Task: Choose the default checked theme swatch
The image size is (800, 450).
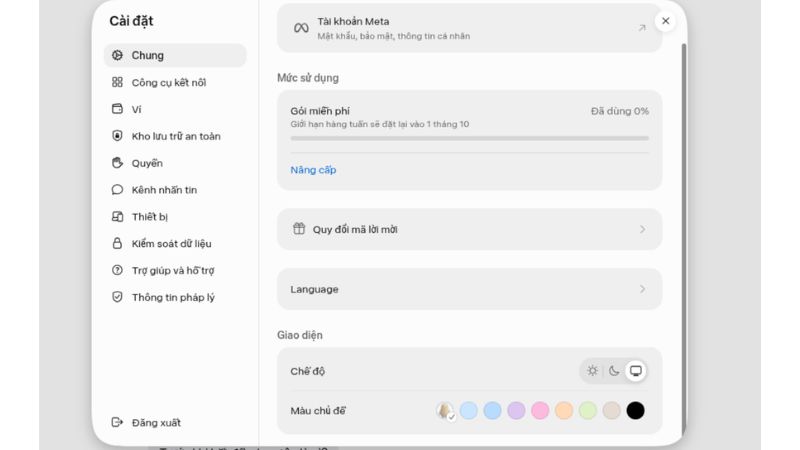Action: pos(445,410)
